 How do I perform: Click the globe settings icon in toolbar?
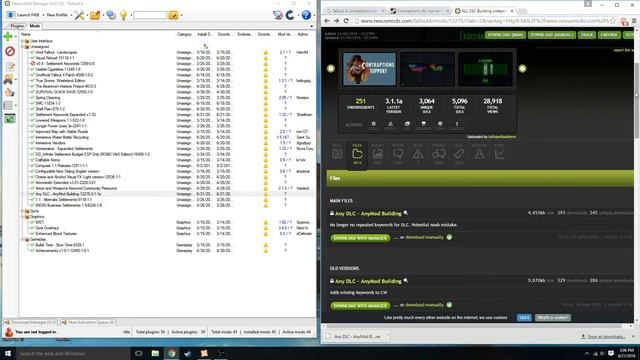point(111,15)
